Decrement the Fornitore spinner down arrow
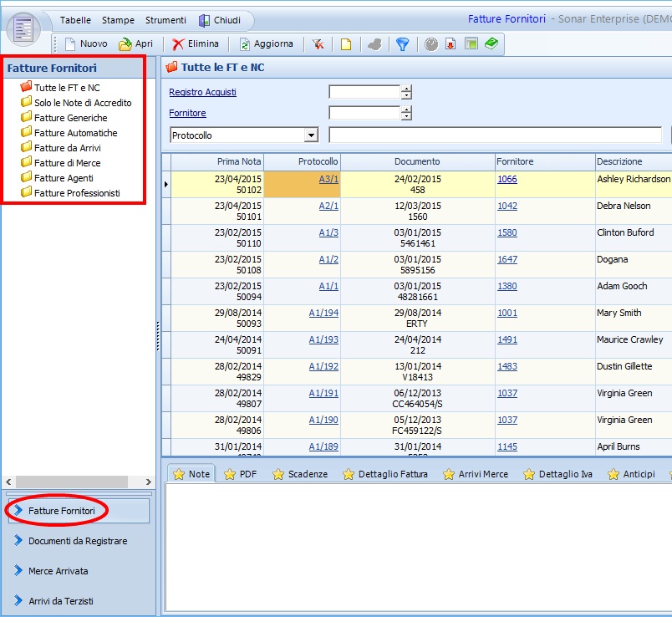The image size is (672, 617). tap(406, 117)
